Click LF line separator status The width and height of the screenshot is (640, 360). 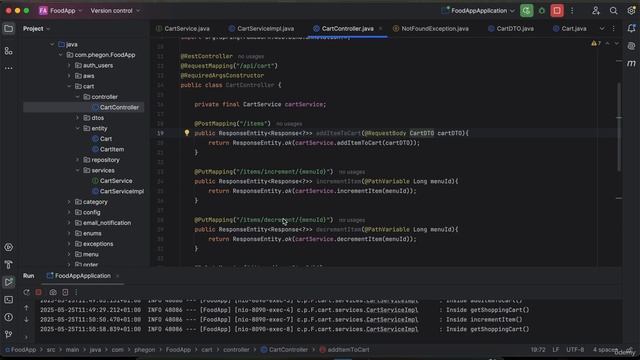click(556, 350)
